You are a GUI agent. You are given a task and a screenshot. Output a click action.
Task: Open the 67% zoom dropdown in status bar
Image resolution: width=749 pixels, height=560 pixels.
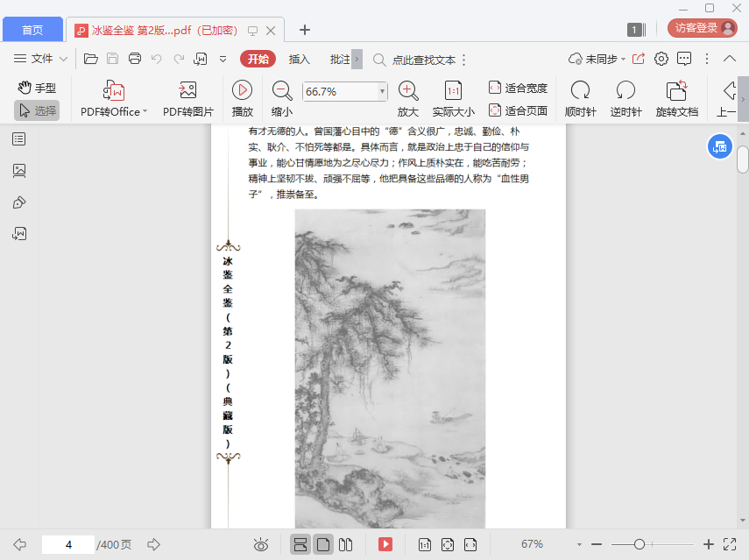579,544
